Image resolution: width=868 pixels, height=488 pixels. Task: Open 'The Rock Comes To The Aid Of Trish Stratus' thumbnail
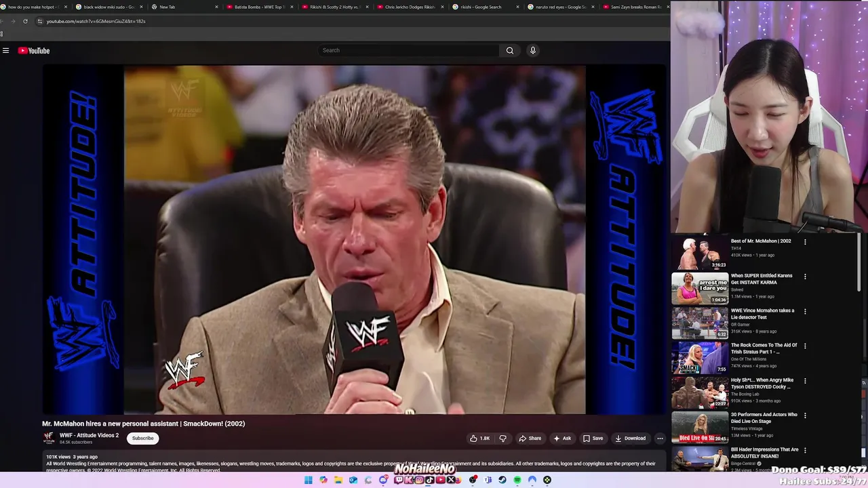700,358
